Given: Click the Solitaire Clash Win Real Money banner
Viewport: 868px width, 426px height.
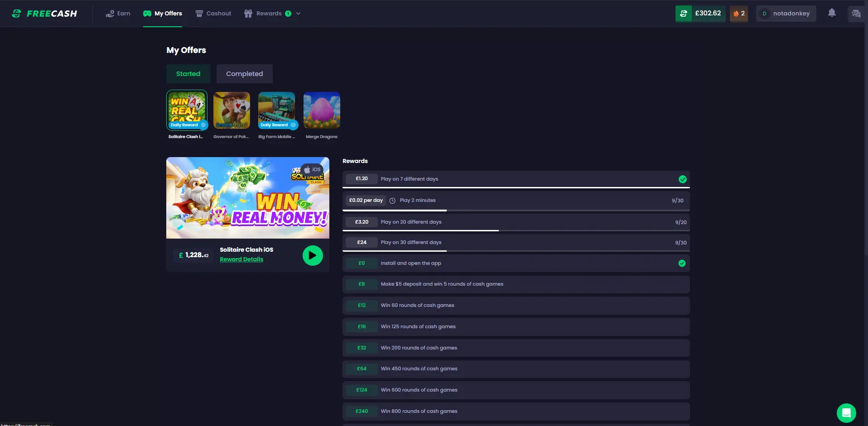Looking at the screenshot, I should (x=248, y=198).
